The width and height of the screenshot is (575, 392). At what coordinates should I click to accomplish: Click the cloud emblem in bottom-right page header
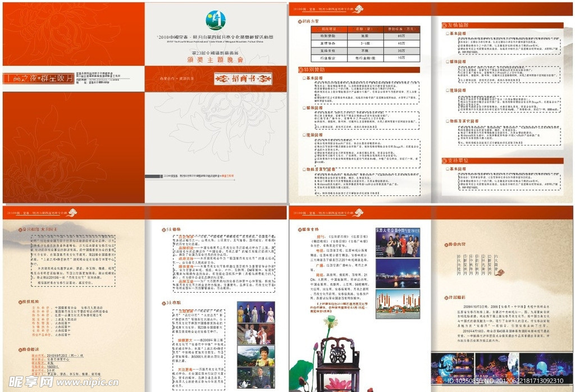[359, 213]
